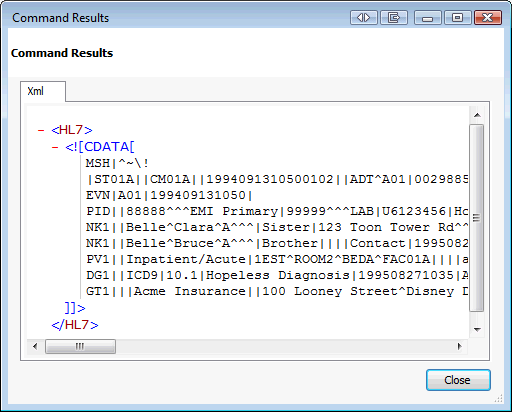
Task: Click the window resize grip corner
Action: pos(499,398)
